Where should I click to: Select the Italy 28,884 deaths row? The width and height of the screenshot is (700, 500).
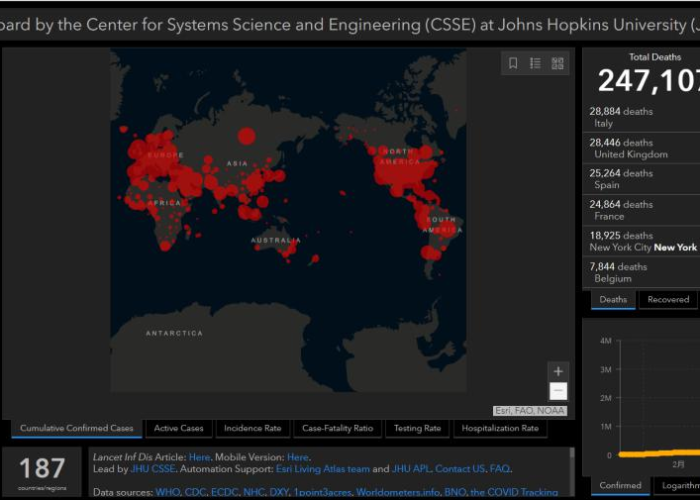pyautogui.click(x=641, y=117)
